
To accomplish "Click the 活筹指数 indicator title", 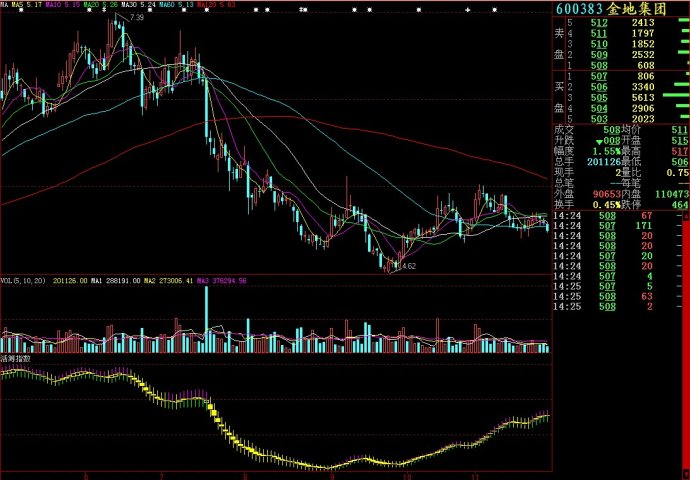I will pyautogui.click(x=15, y=358).
